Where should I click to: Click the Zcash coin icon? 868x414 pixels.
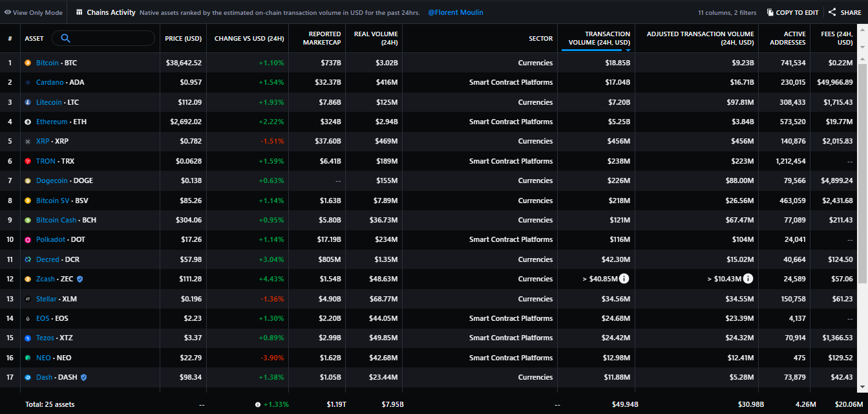[x=28, y=279]
